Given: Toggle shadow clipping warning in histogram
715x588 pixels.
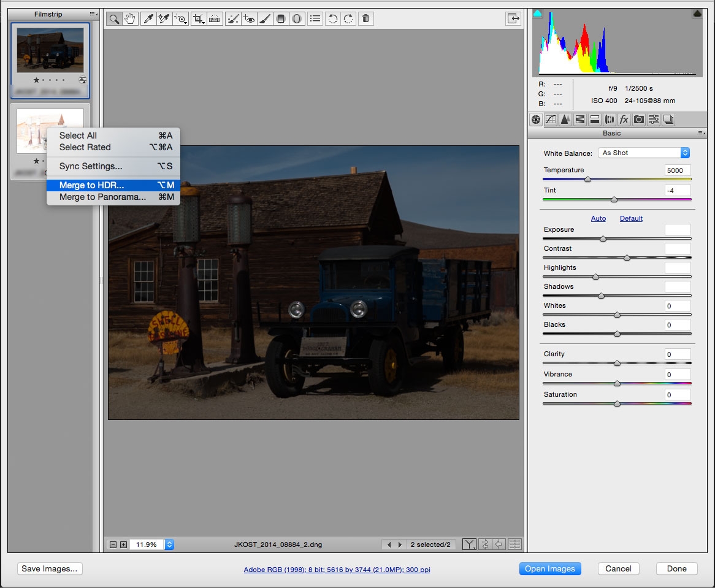Looking at the screenshot, I should pos(538,13).
